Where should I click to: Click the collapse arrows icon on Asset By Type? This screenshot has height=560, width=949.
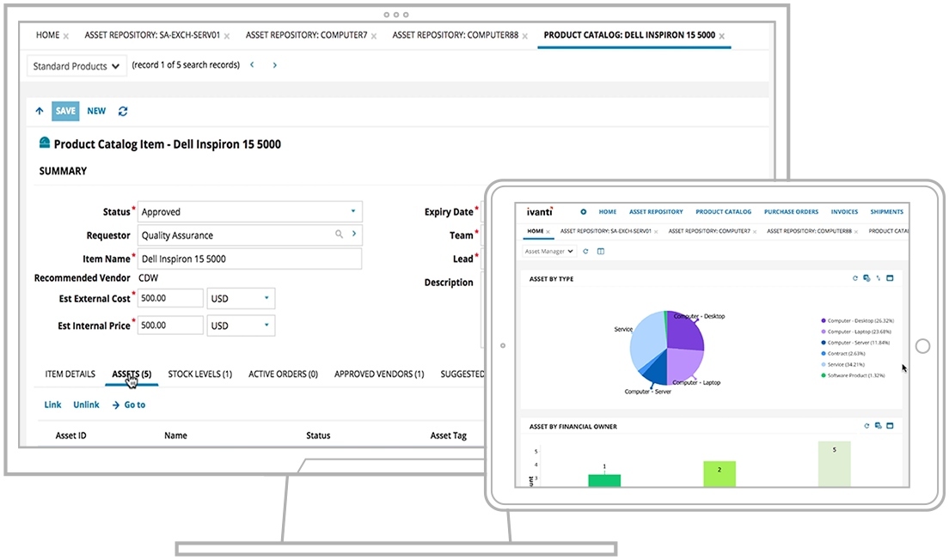[879, 278]
